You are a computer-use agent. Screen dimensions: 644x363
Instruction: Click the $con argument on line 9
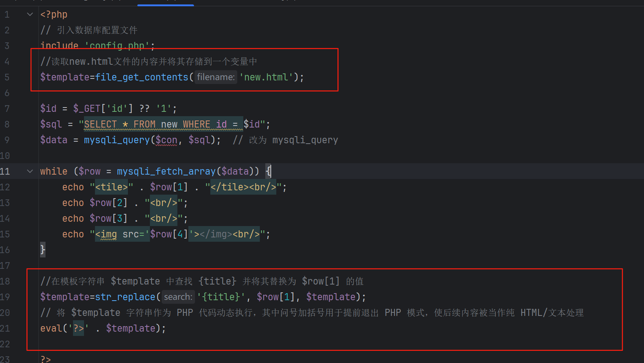(166, 140)
